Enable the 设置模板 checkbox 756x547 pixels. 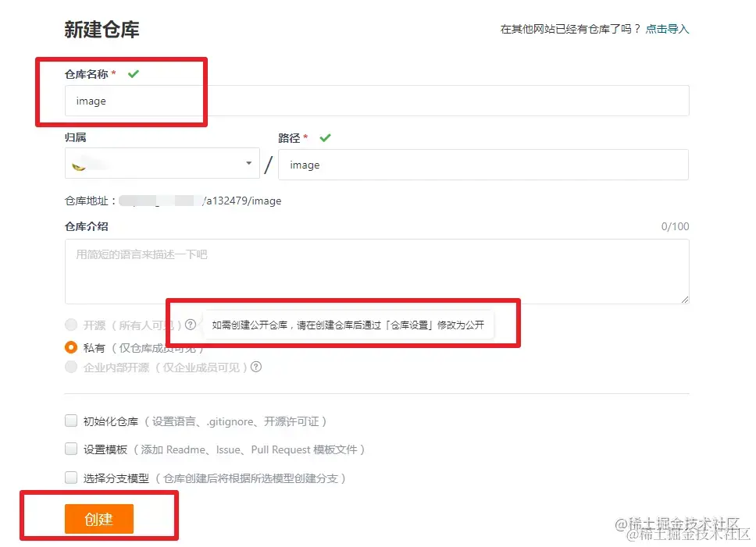point(71,449)
